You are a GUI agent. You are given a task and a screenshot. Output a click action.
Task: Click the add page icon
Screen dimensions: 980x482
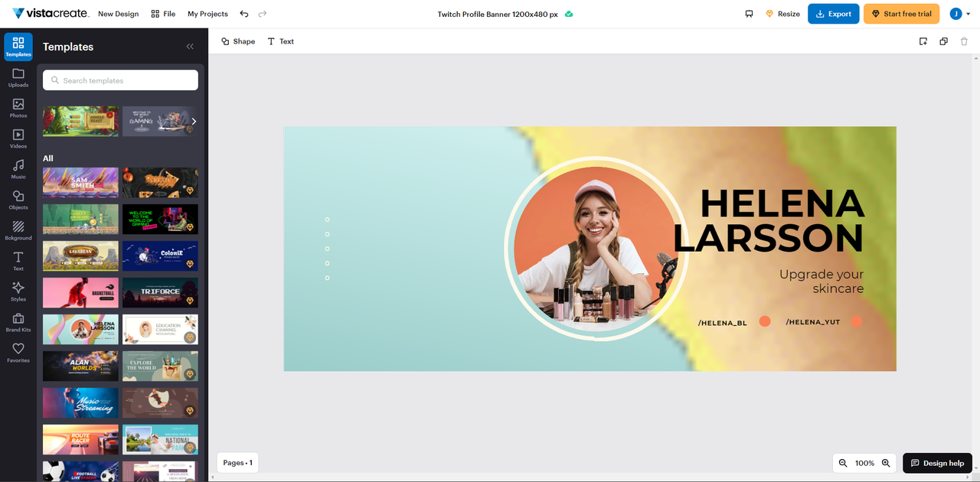pos(923,41)
